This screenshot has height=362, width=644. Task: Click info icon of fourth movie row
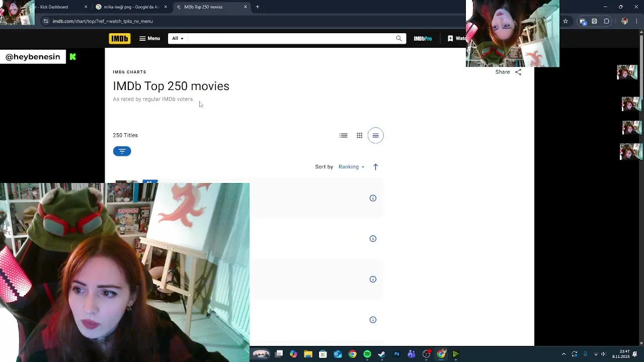click(373, 320)
